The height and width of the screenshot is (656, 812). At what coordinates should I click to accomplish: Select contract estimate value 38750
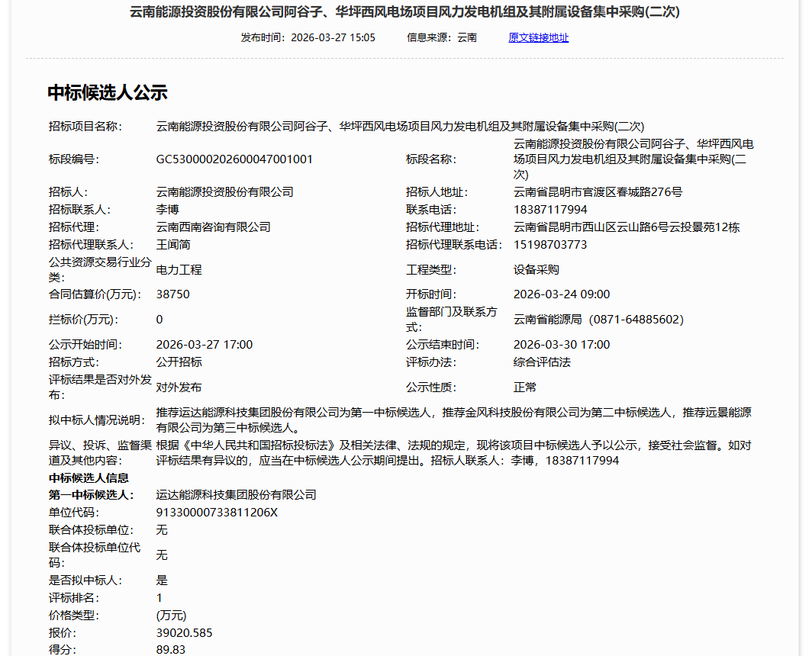tap(173, 294)
